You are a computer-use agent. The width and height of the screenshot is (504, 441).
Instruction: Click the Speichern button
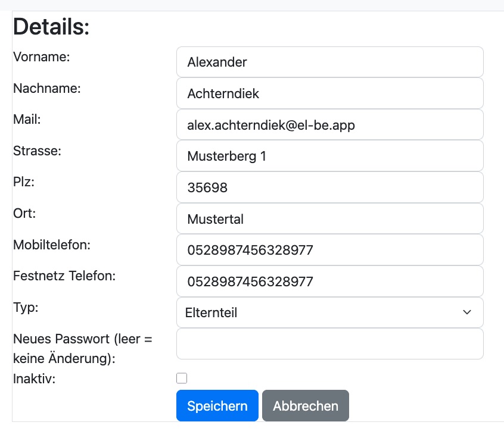pos(217,405)
